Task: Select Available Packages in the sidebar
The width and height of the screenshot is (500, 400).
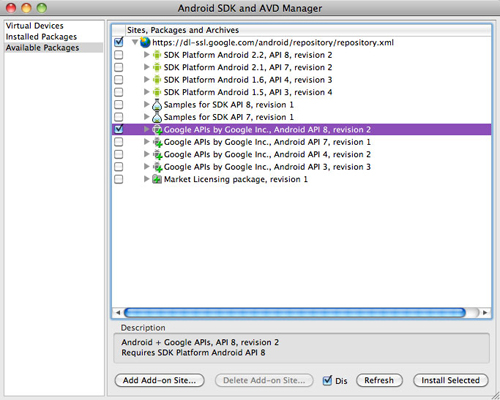Action: click(x=54, y=48)
